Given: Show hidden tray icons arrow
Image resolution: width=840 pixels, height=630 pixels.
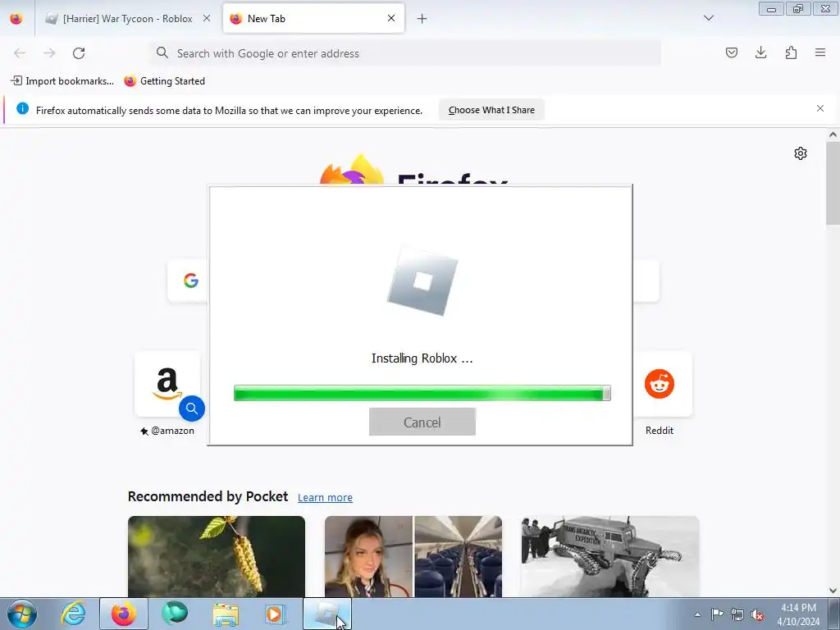Looking at the screenshot, I should pyautogui.click(x=697, y=614).
